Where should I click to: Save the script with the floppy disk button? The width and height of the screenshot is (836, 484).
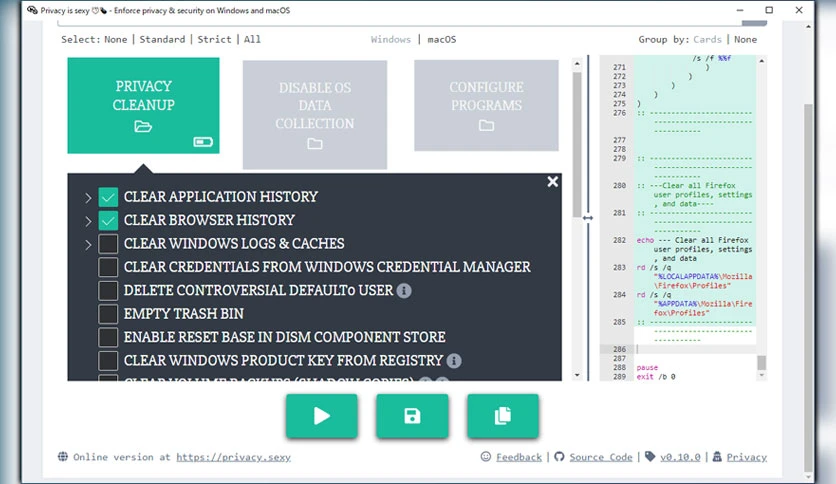[x=412, y=416]
